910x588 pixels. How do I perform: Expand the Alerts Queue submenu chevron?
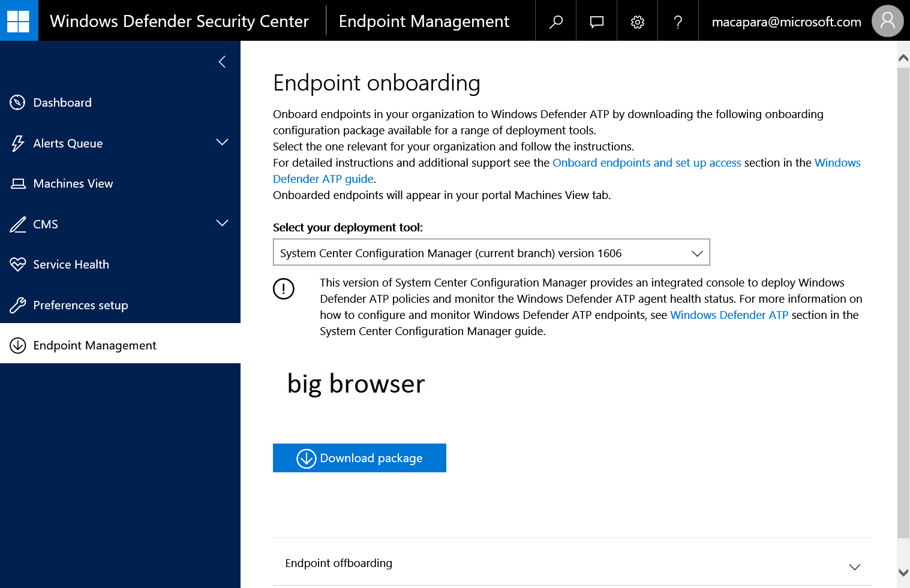222,142
